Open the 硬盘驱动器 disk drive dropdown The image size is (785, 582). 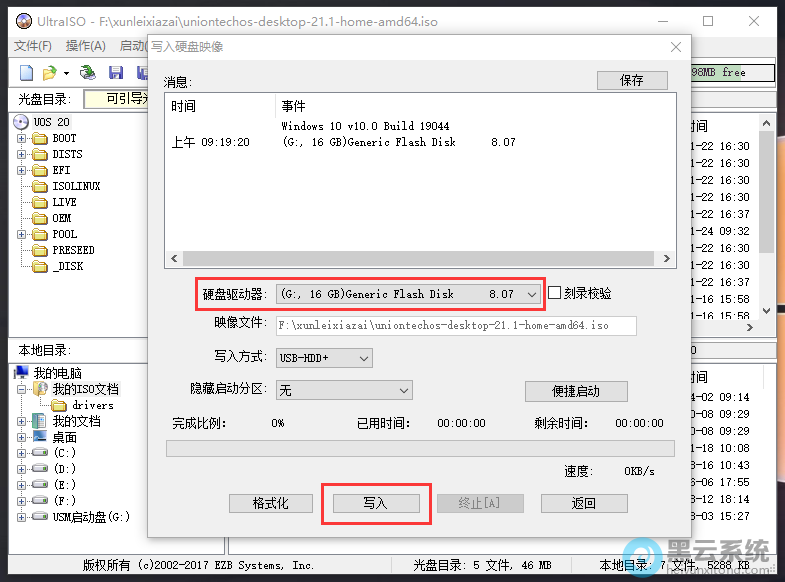tap(531, 294)
